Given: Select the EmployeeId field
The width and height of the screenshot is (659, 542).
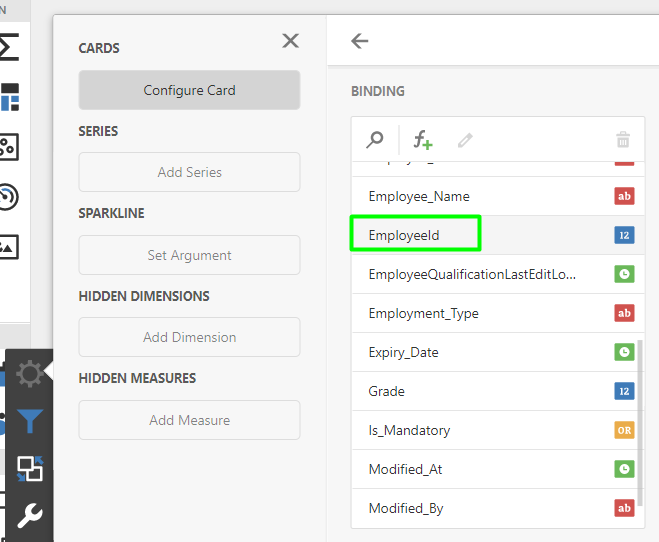Looking at the screenshot, I should pos(498,235).
